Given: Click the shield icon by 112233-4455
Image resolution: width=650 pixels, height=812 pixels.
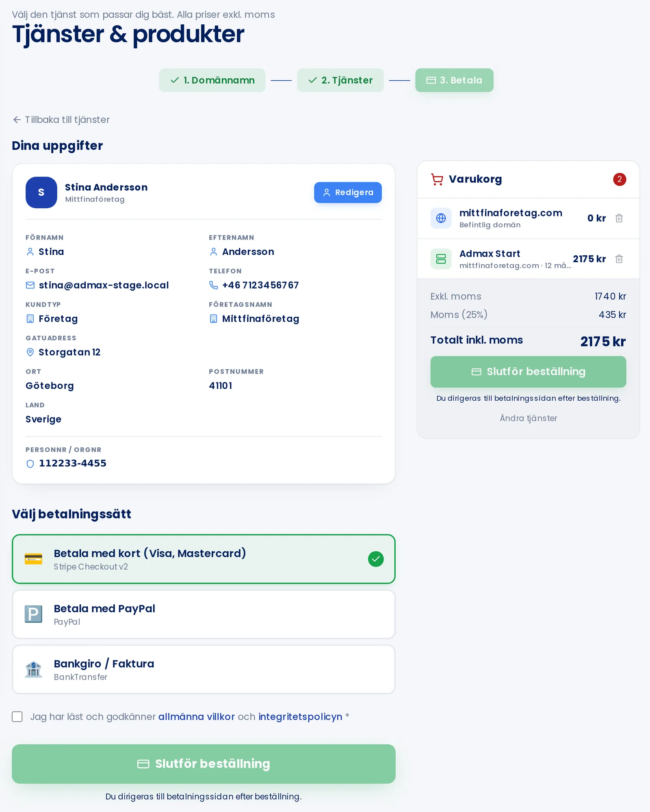Looking at the screenshot, I should [x=30, y=464].
